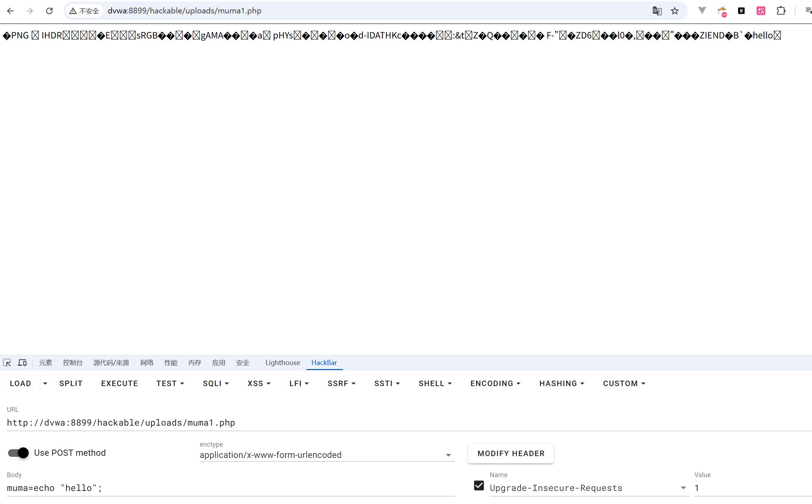
Task: Click the HackBar black H extension icon
Action: [741, 11]
